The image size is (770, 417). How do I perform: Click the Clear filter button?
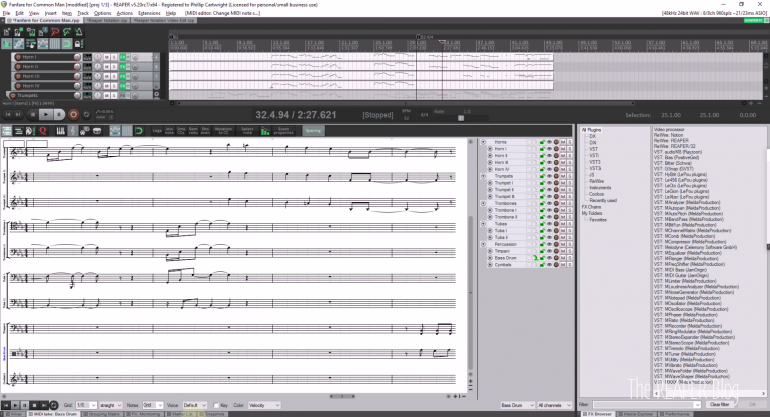pos(719,404)
